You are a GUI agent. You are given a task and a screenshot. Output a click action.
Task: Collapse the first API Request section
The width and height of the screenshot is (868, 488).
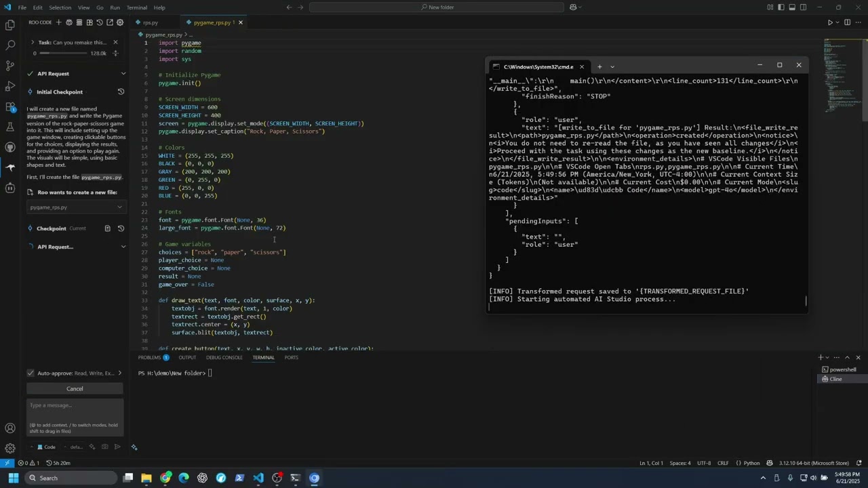(x=123, y=73)
